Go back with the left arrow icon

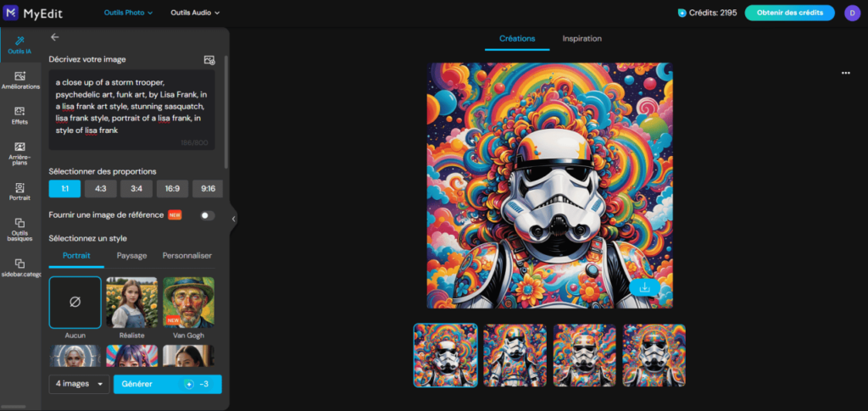tap(54, 37)
